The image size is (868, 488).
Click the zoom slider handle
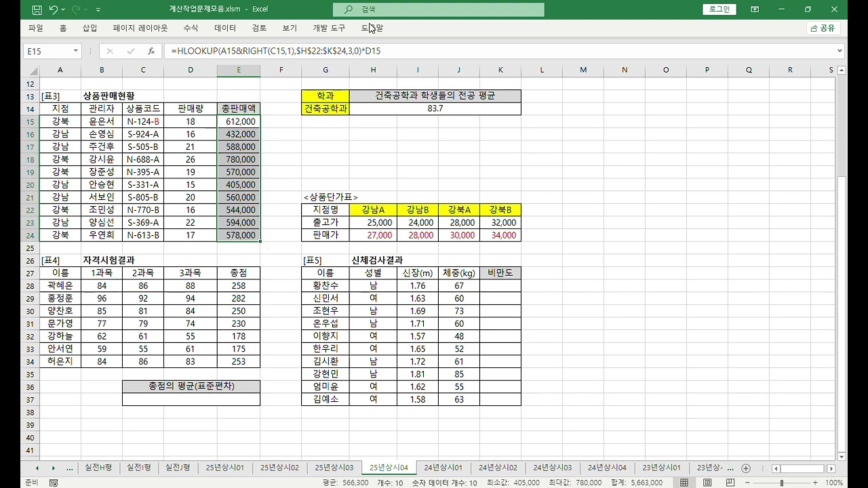click(x=782, y=483)
